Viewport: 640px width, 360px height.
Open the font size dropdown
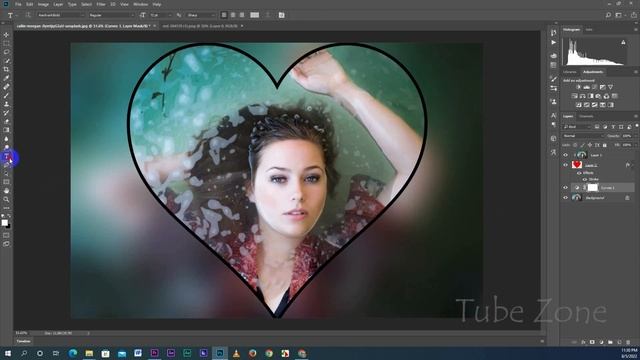coord(161,15)
